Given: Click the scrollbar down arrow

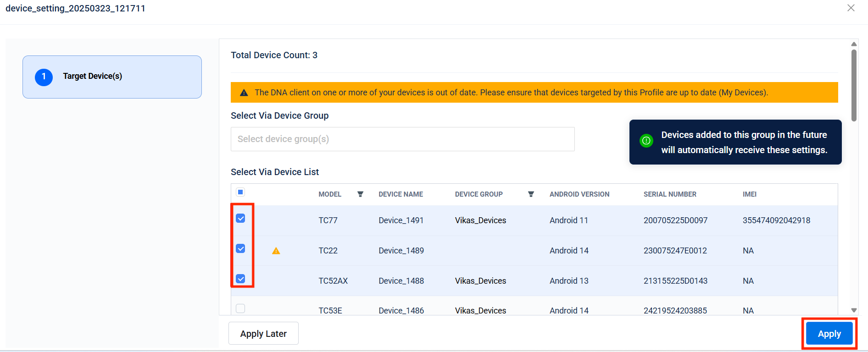Looking at the screenshot, I should pos(853,310).
